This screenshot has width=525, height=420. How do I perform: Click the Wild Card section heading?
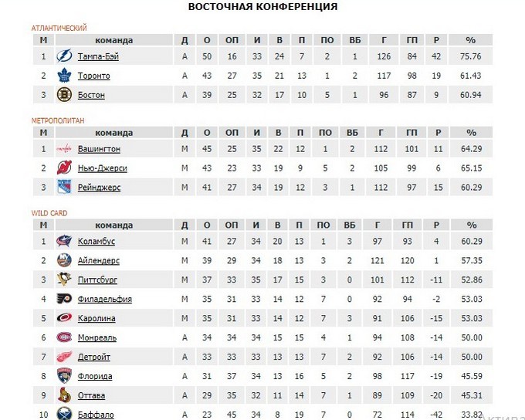click(x=47, y=213)
